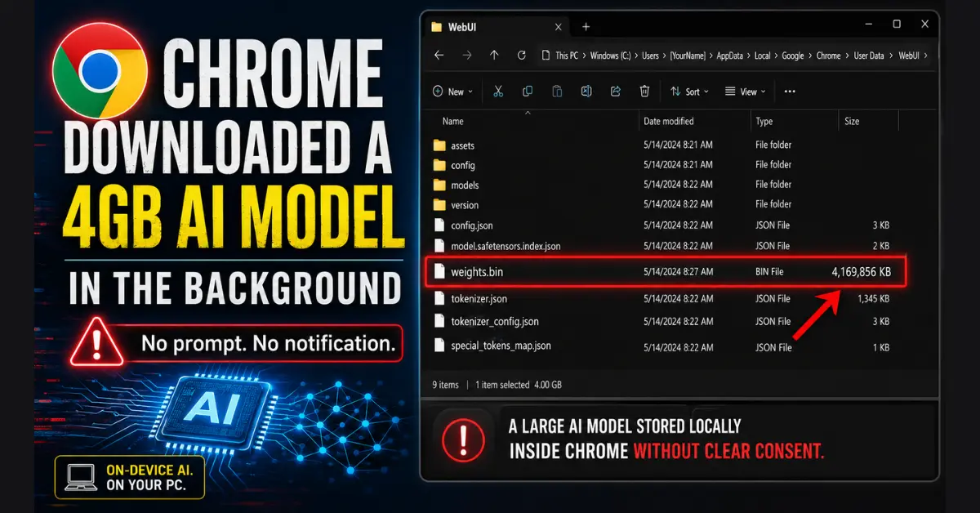Screen dimensions: 980x513
Task: Click the 1,345 KB size of tokenizer.json
Action: 873,299
